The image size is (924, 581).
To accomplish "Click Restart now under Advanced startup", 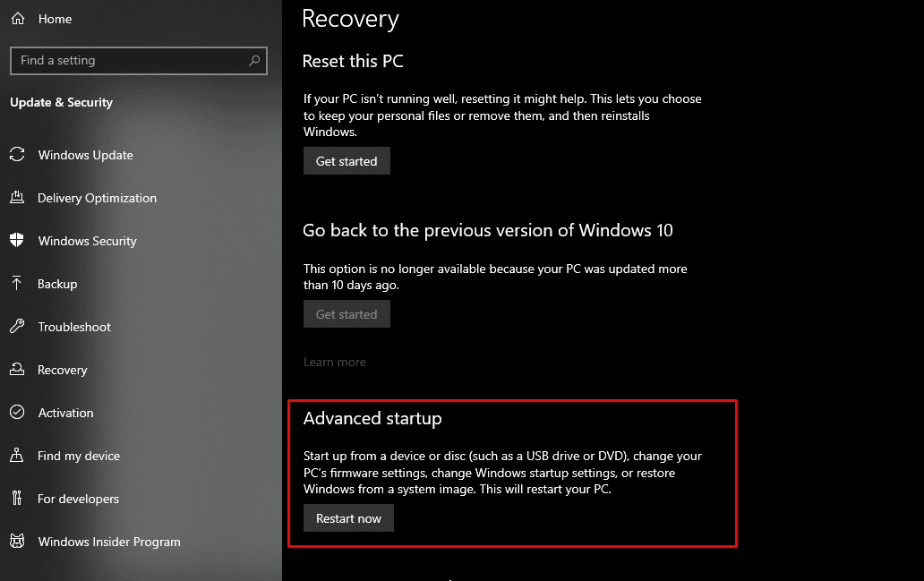I will [x=348, y=518].
